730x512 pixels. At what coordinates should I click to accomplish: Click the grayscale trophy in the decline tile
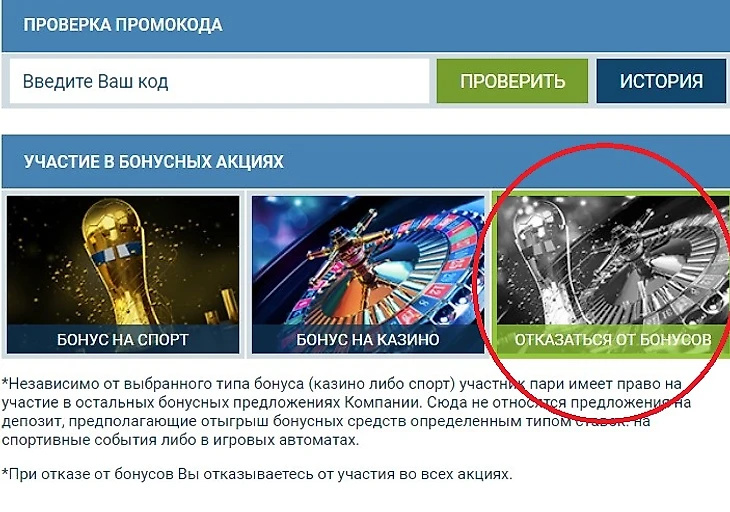pyautogui.click(x=542, y=261)
